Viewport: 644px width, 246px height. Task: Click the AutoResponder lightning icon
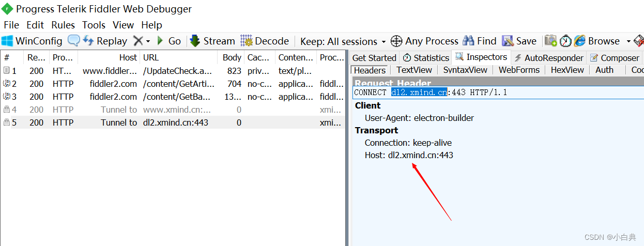[x=518, y=58]
